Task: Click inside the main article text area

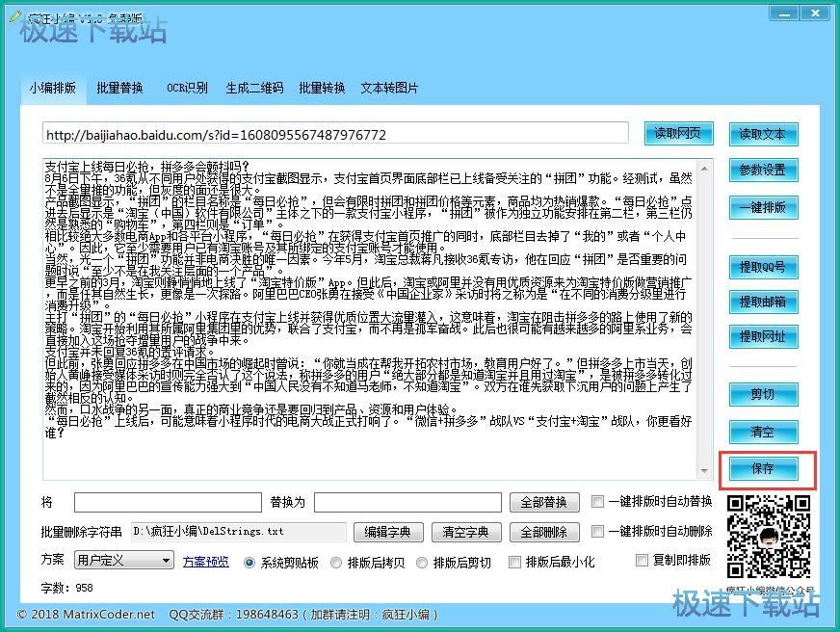Action: pyautogui.click(x=370, y=319)
